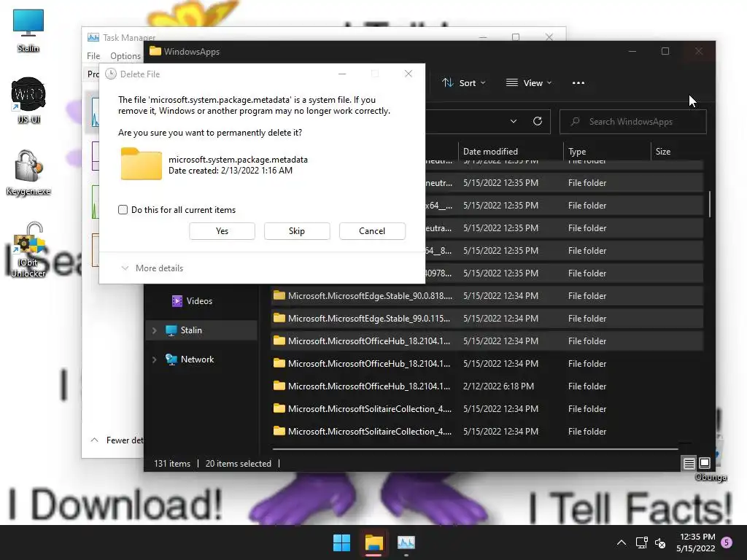Open the See more ellipsis menu
This screenshot has width=747, height=560.
pos(578,83)
